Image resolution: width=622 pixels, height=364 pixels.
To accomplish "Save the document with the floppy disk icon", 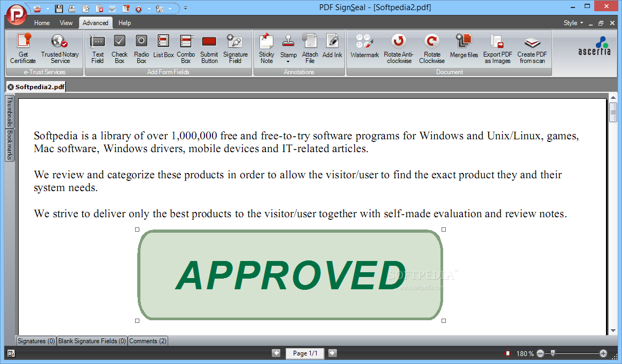I will 59,9.
